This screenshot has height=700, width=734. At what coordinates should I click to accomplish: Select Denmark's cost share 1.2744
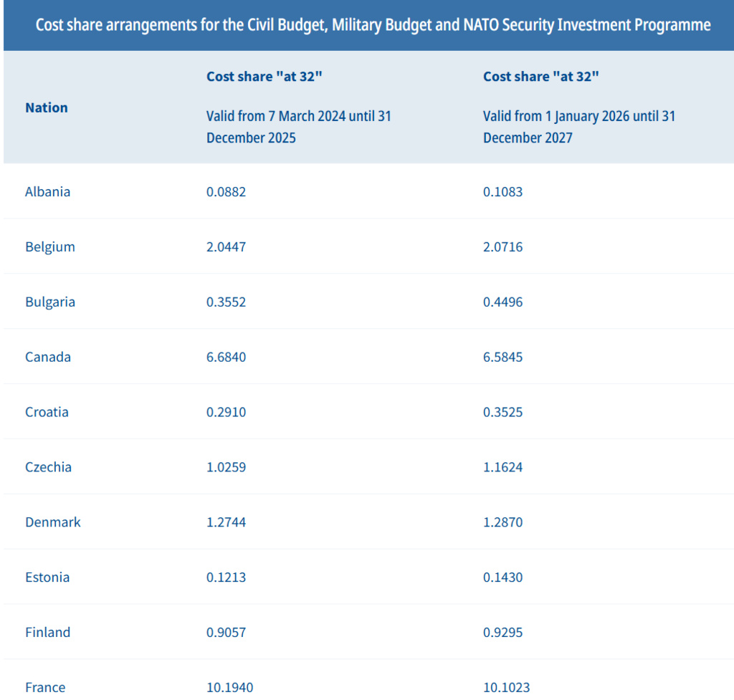pos(227,522)
